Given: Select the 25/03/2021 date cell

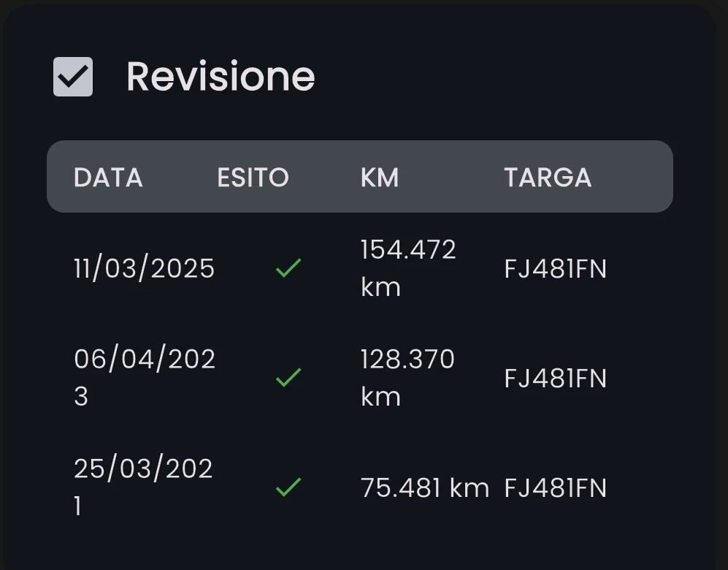Looking at the screenshot, I should click(x=143, y=487).
